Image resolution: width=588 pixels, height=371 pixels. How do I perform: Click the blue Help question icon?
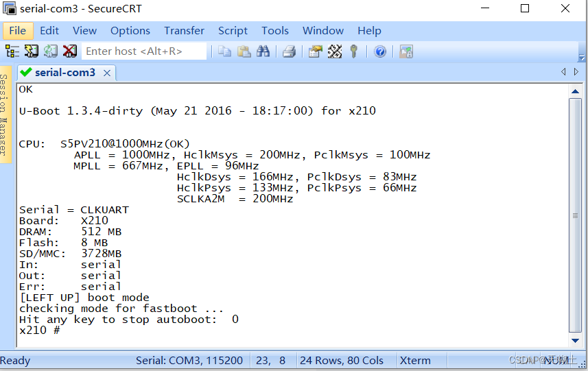(x=380, y=51)
